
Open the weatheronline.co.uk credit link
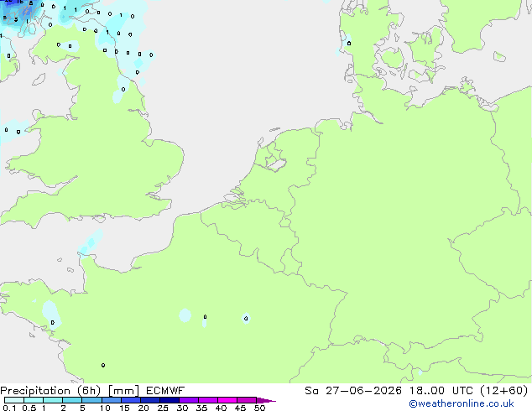pyautogui.click(x=462, y=403)
